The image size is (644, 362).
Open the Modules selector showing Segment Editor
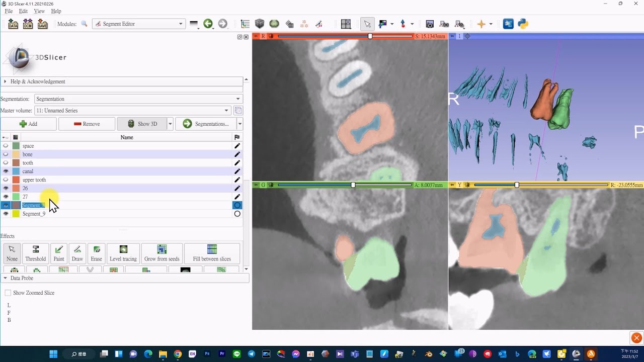(x=139, y=24)
